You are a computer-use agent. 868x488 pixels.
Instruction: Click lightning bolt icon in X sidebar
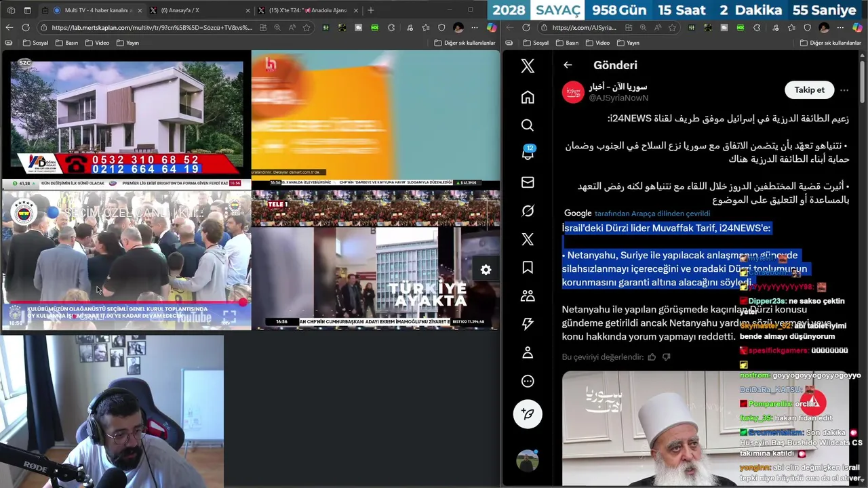[528, 324]
